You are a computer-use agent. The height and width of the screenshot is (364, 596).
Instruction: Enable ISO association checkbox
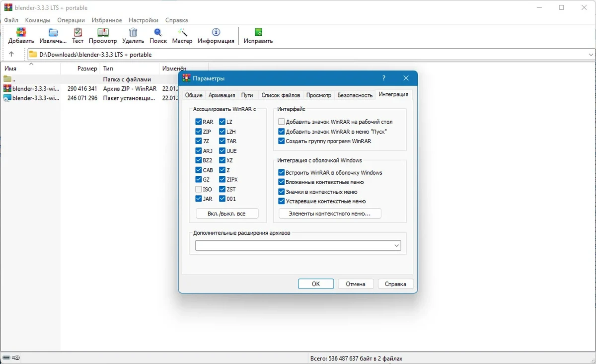click(x=199, y=189)
